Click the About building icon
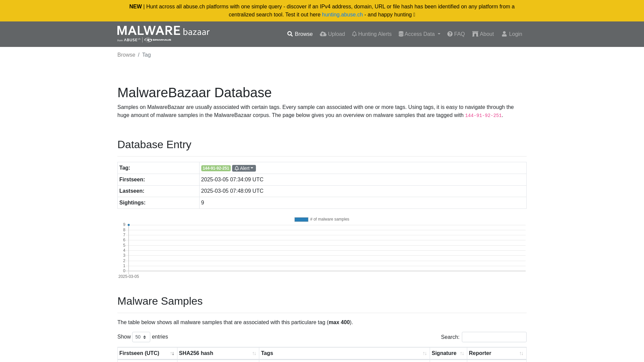The width and height of the screenshot is (644, 362). [x=475, y=34]
